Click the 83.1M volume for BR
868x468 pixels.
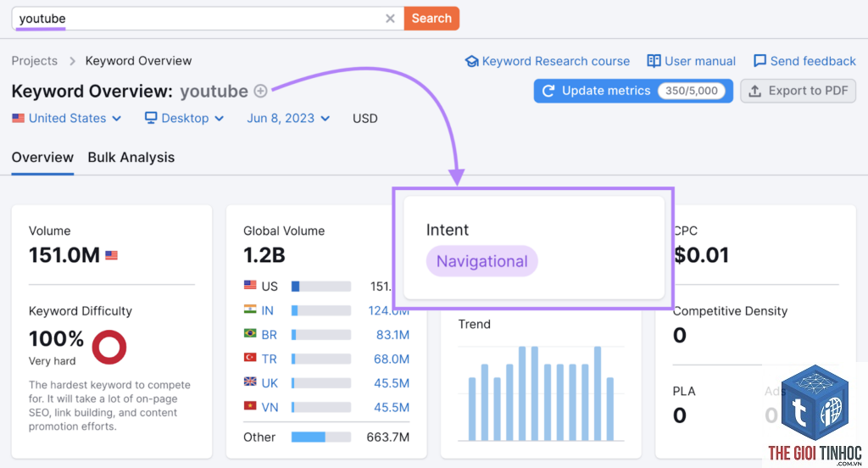[392, 335]
